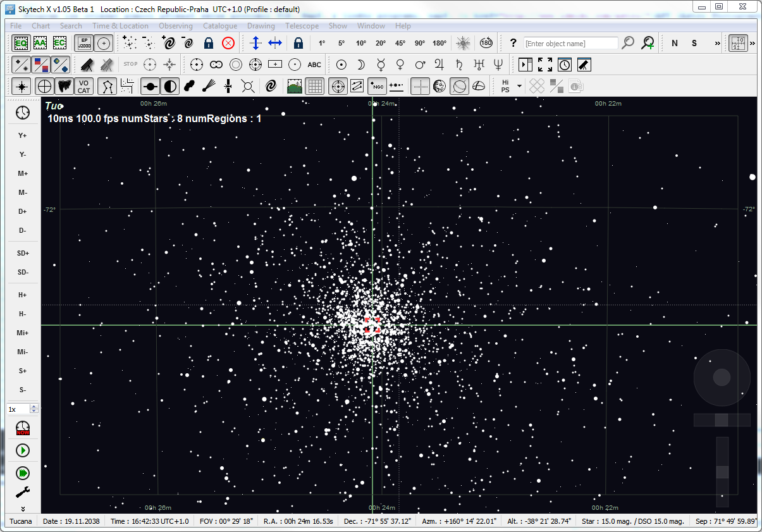The width and height of the screenshot is (762, 532).
Task: Toggle the coordinate grid icon
Action: pos(315,87)
